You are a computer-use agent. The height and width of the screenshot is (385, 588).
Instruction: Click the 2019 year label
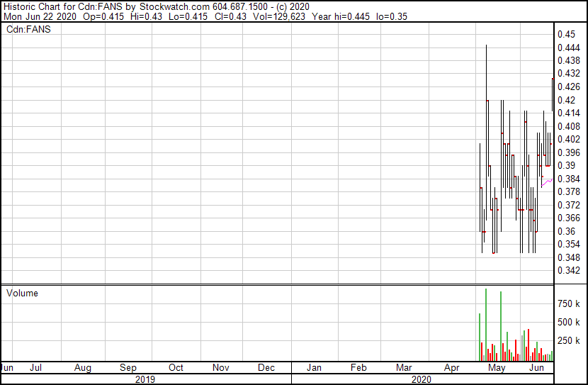145,379
